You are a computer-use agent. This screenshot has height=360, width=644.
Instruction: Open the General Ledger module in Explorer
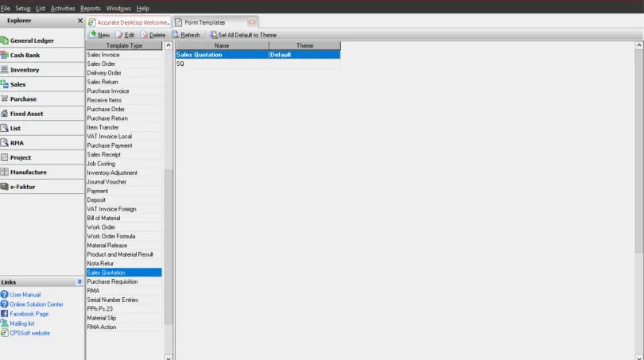point(32,41)
